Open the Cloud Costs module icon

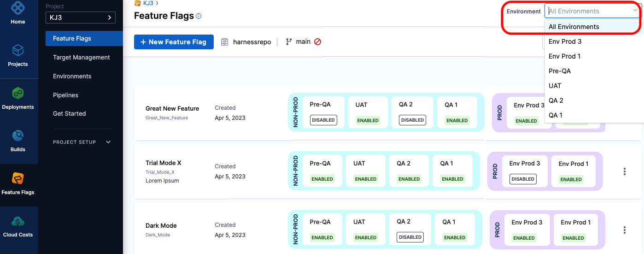pos(18,221)
